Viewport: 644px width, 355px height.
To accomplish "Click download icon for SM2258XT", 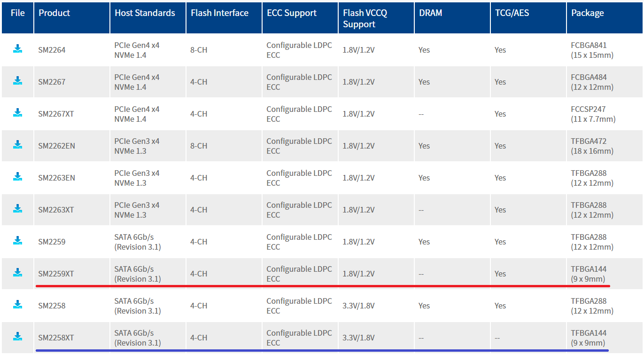I will click(x=17, y=336).
